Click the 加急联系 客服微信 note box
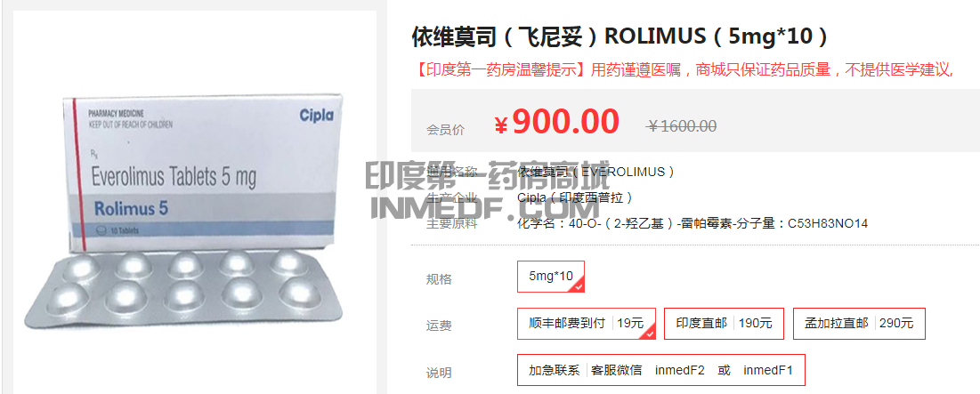 (661, 370)
